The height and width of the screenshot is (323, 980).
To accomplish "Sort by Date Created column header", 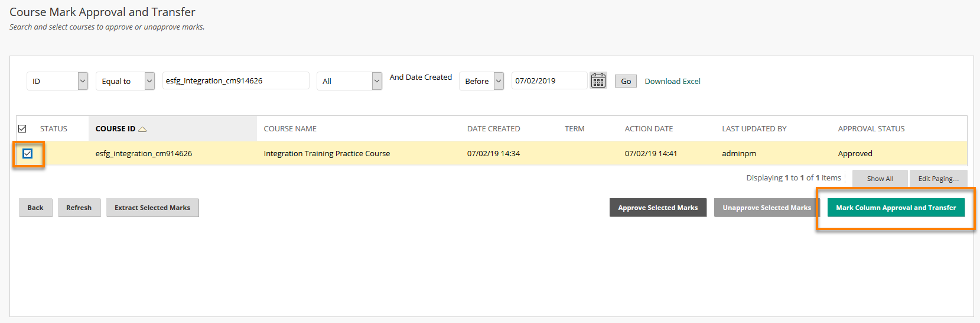I will pos(494,128).
